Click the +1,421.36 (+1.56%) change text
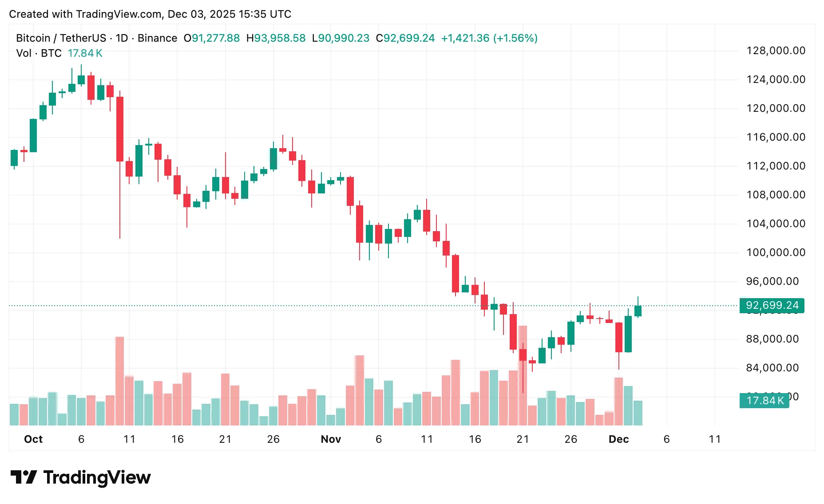Screen dimensions: 824x504 point(489,38)
